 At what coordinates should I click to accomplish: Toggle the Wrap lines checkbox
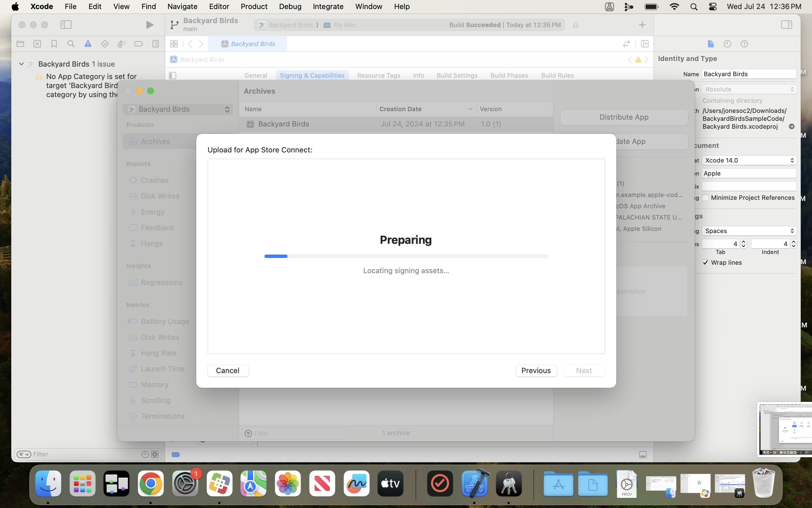point(705,262)
